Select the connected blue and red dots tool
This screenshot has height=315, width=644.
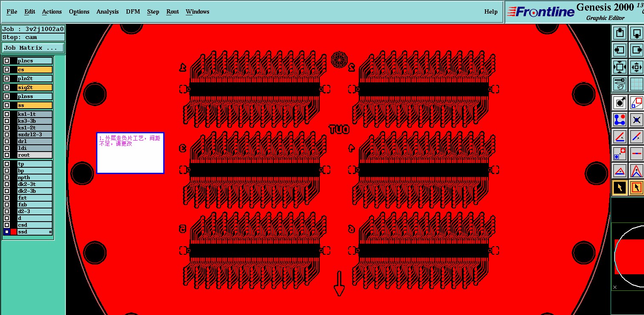point(619,119)
